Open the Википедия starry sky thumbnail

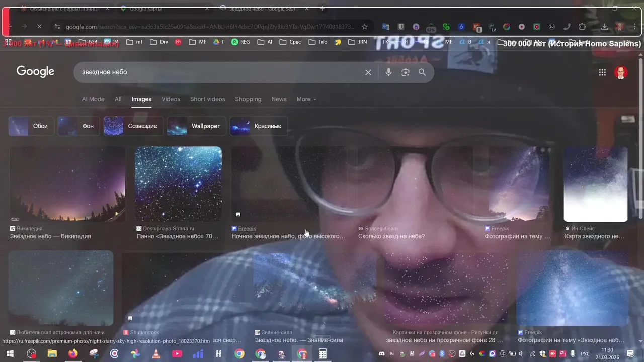click(x=67, y=184)
